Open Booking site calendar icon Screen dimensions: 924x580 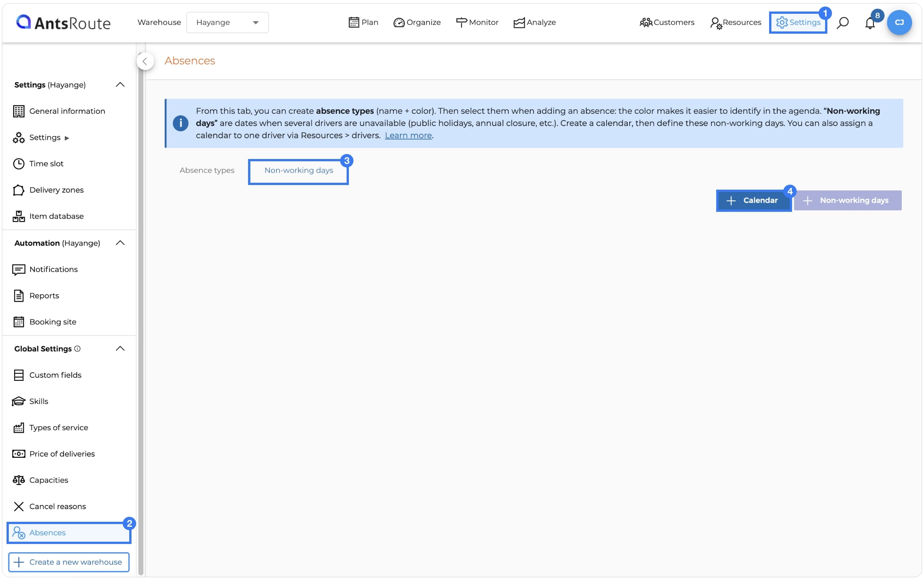tap(18, 322)
